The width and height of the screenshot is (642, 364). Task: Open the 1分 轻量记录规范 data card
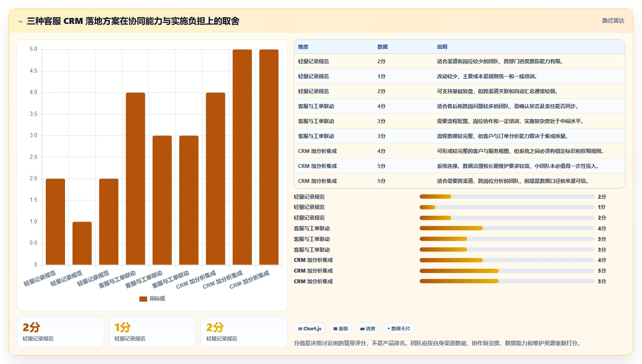152,332
